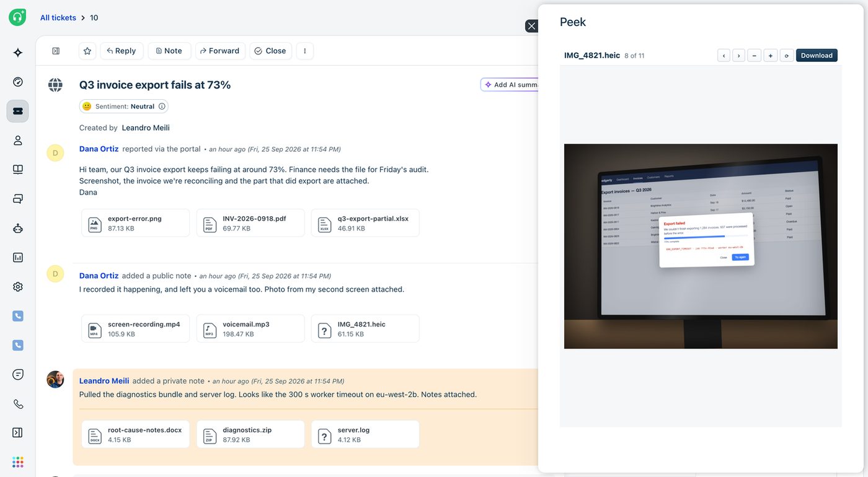Click Dana Ortiz avatar on public note
This screenshot has height=477, width=868.
pos(55,274)
